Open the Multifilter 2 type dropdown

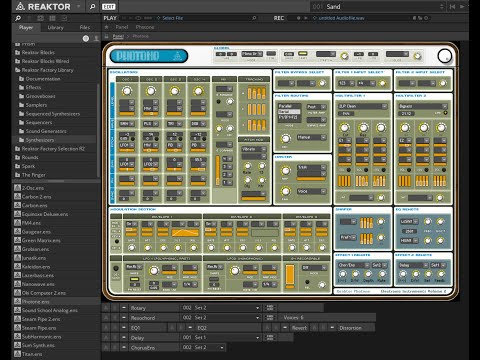(423, 106)
